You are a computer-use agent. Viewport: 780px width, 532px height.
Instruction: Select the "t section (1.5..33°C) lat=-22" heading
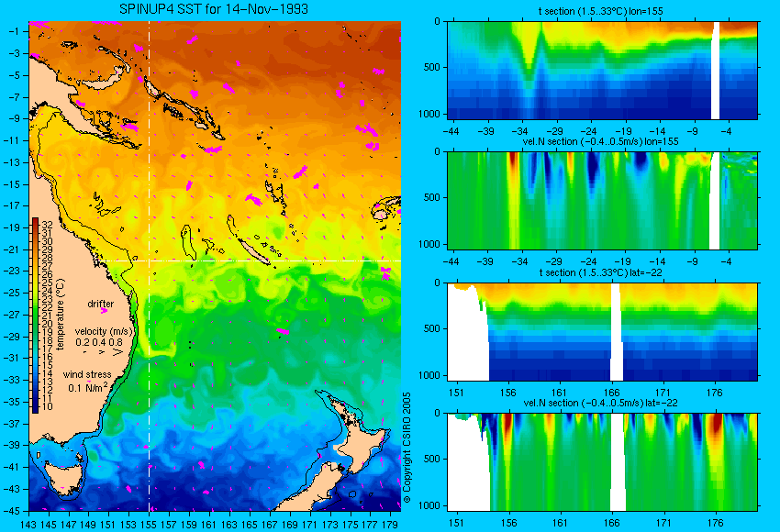point(600,272)
